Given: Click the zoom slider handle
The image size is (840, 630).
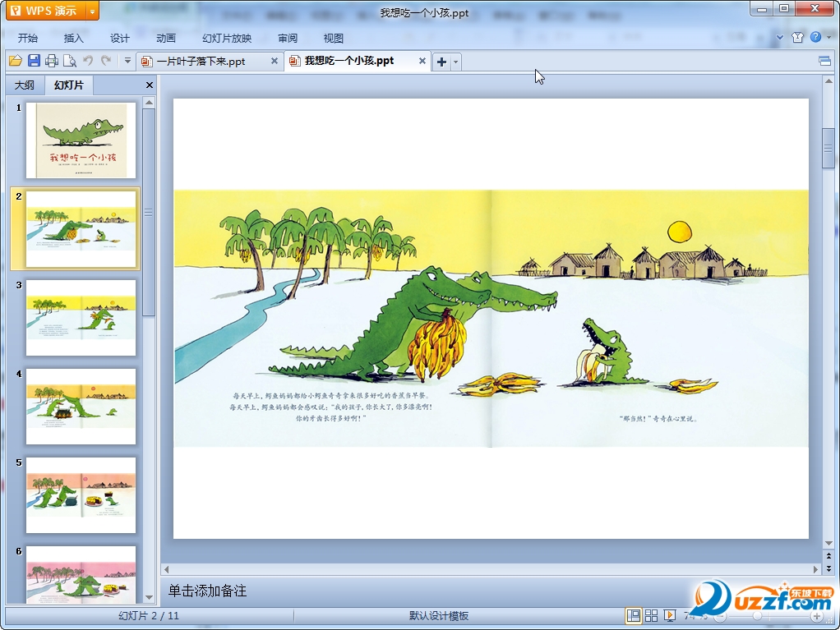Looking at the screenshot, I should 757,617.
